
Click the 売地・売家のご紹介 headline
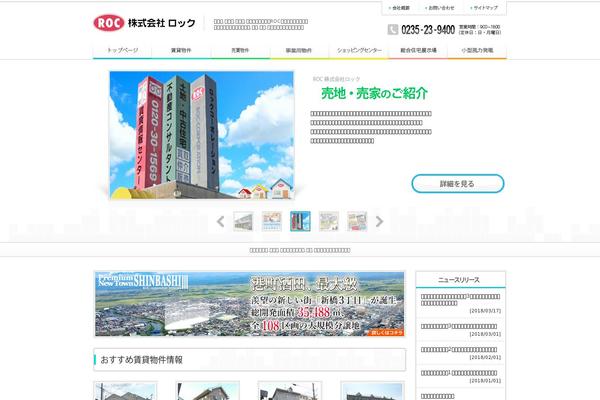[374, 93]
